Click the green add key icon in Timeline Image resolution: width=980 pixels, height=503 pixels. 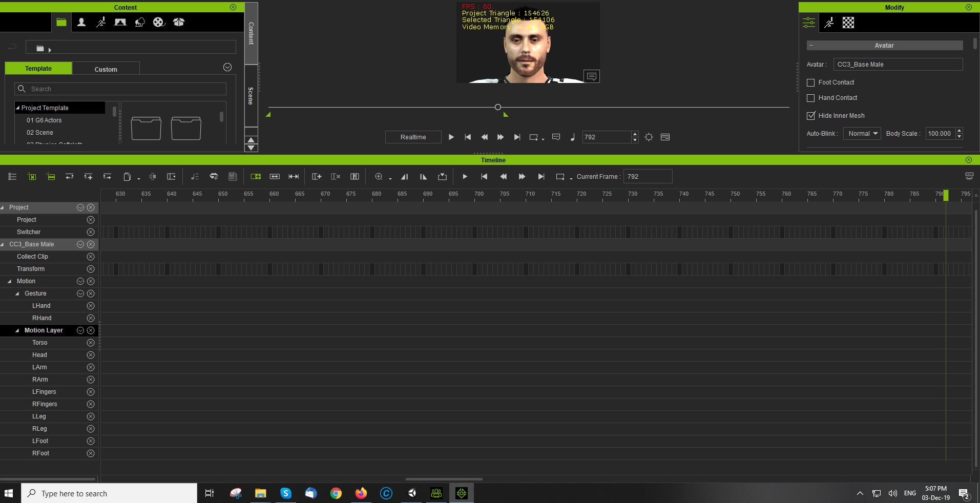tap(32, 177)
